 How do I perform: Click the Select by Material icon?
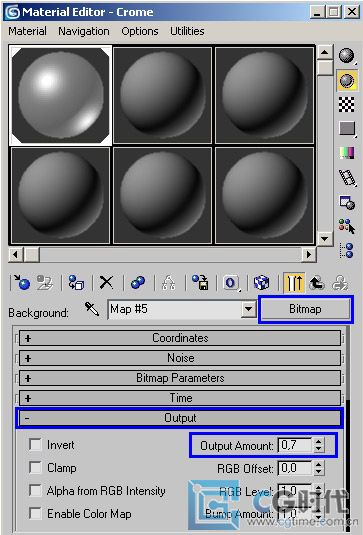(x=347, y=226)
